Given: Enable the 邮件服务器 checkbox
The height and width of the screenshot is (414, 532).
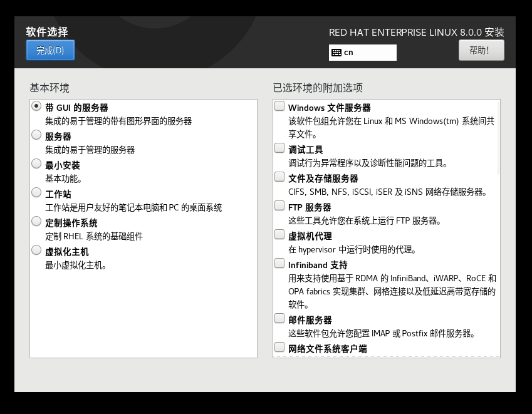Looking at the screenshot, I should tap(279, 319).
